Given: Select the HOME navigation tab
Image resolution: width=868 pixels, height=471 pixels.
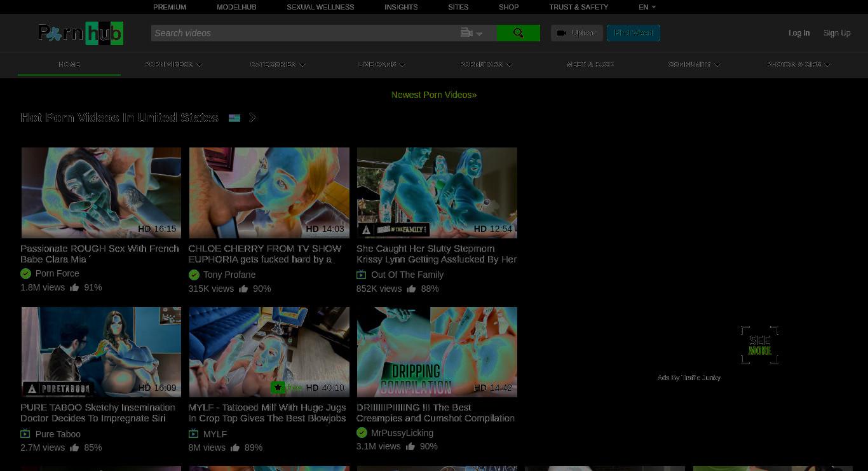Looking at the screenshot, I should tap(69, 64).
